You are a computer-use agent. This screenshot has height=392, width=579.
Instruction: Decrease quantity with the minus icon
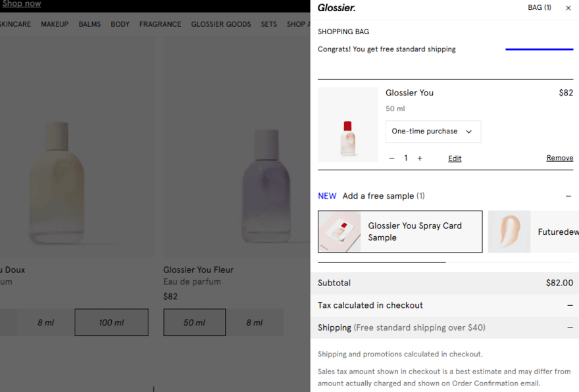tap(392, 158)
